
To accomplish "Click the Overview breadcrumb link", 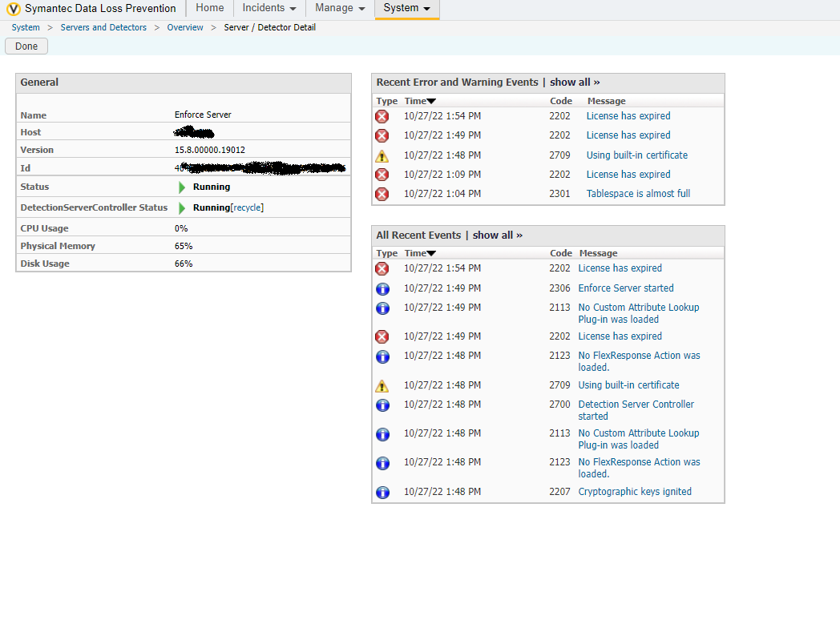I will point(185,27).
